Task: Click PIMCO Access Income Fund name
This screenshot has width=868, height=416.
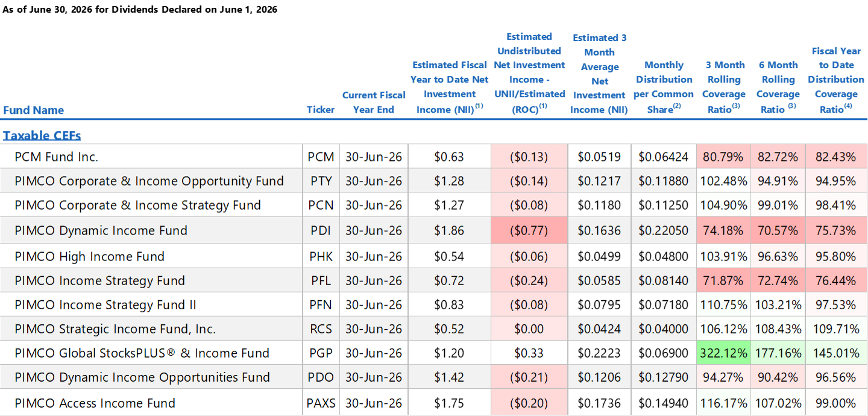Action: click(x=95, y=403)
